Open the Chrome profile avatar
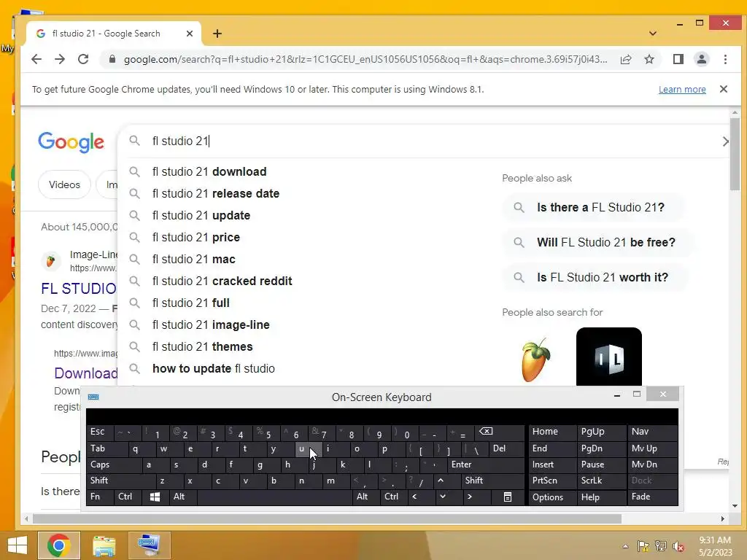 [x=701, y=59]
